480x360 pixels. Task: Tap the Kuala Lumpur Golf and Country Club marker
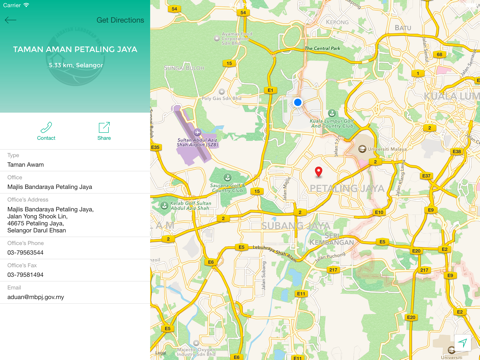point(332,113)
